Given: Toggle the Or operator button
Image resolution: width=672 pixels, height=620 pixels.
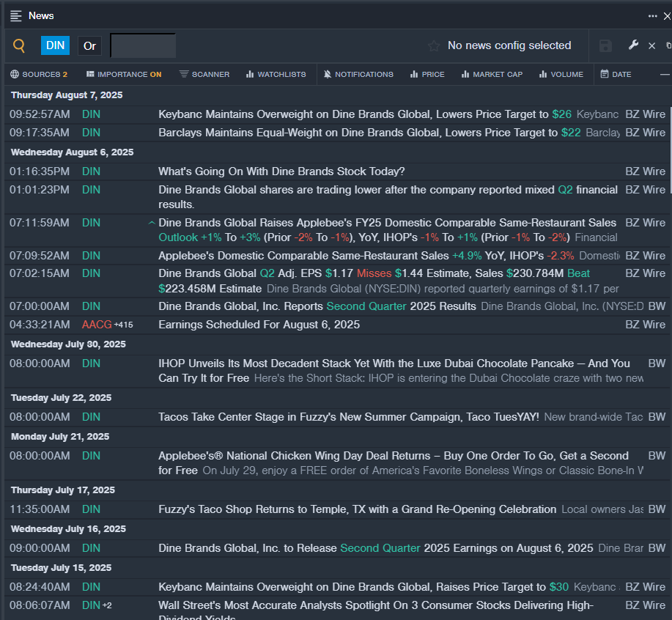Looking at the screenshot, I should tap(89, 46).
